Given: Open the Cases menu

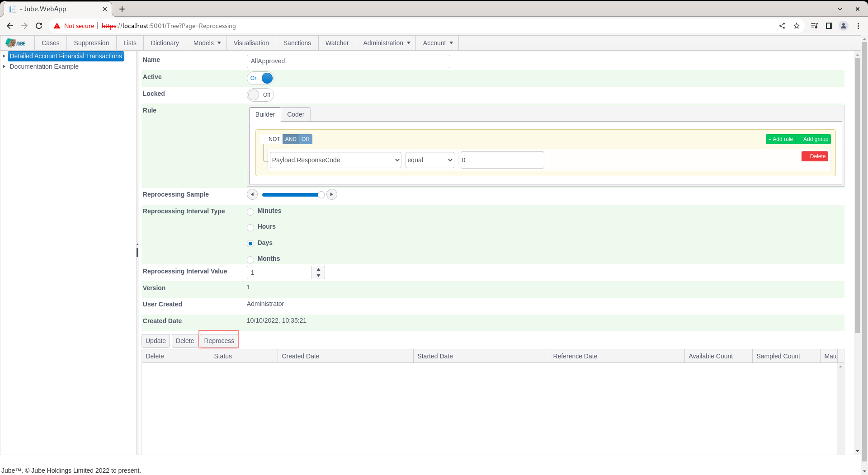Looking at the screenshot, I should pos(51,43).
